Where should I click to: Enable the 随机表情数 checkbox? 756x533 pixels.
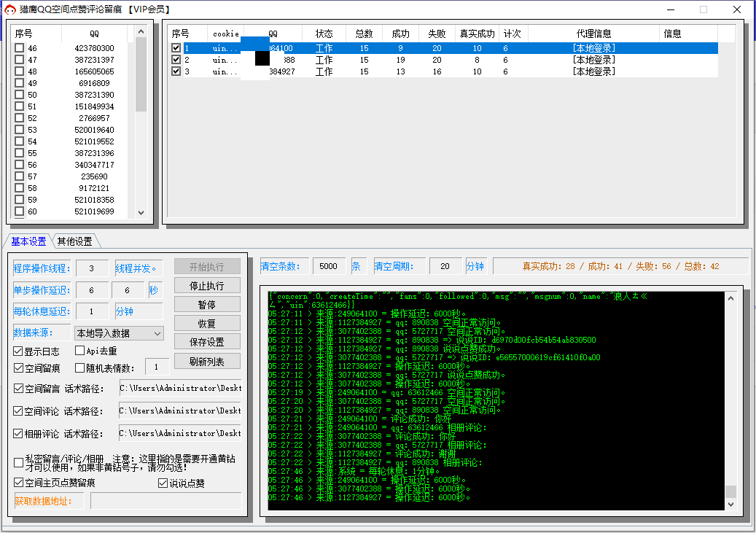[80, 368]
